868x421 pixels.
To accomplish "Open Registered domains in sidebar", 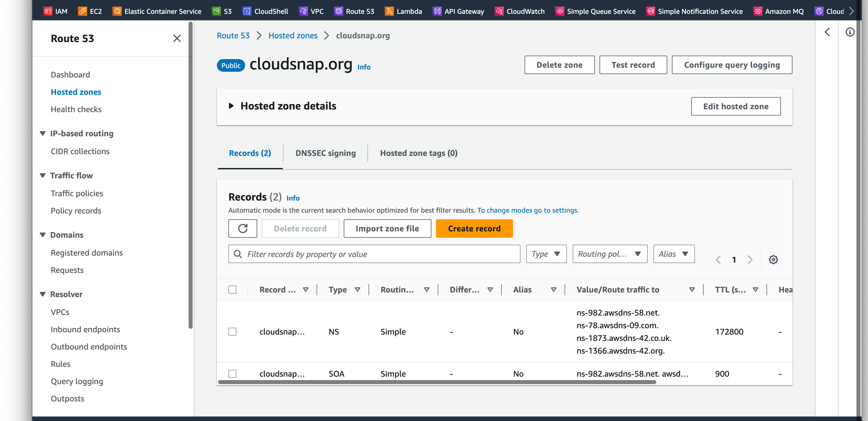I will [x=87, y=253].
